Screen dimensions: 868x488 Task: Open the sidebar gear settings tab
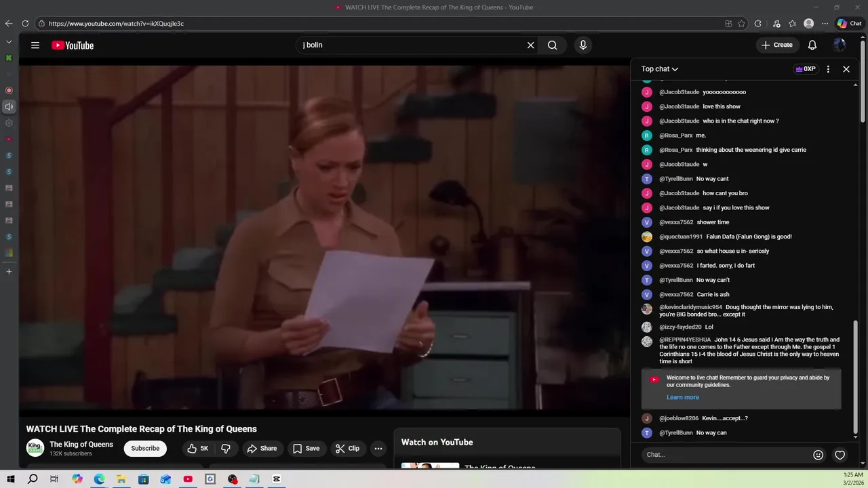[x=9, y=123]
